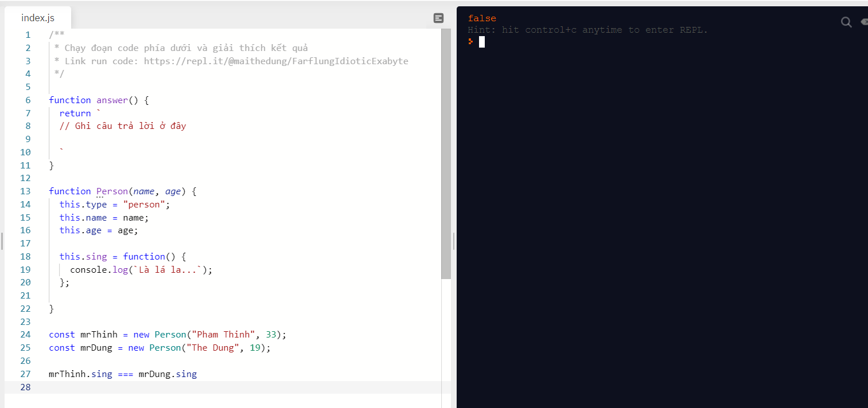Click the clear console icon

pyautogui.click(x=864, y=22)
